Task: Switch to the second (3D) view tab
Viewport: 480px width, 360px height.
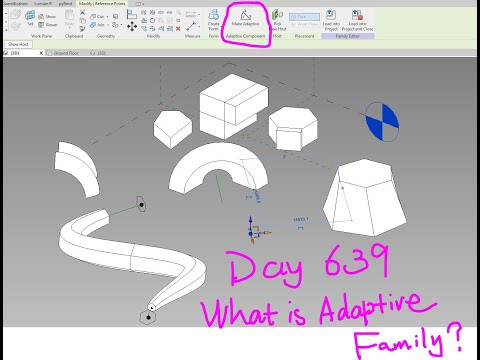Action: (x=99, y=53)
